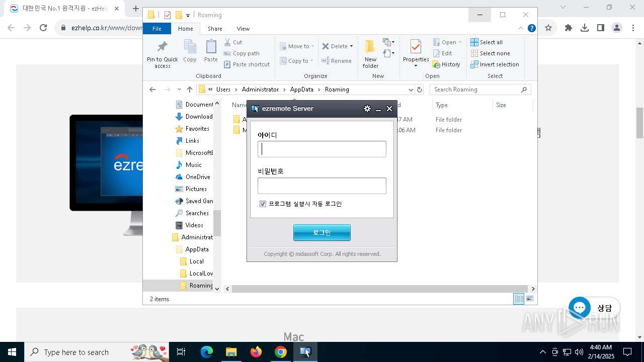Image resolution: width=644 pixels, height=362 pixels.
Task: Open Quick Access Toolbar customize dropdown
Action: [188, 16]
